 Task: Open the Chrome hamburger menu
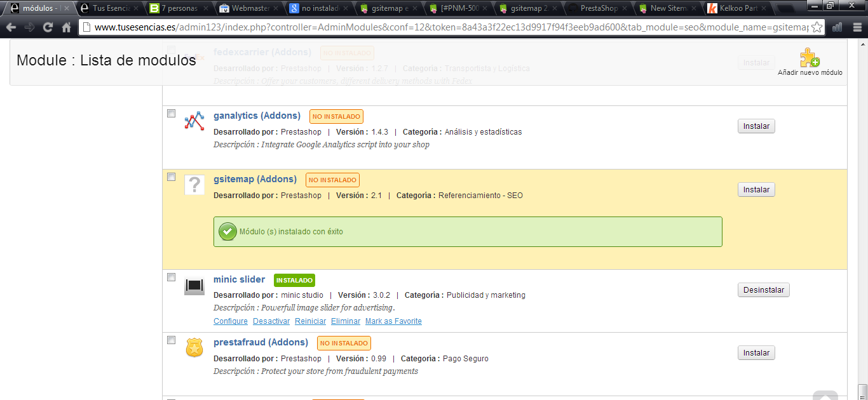tap(856, 27)
